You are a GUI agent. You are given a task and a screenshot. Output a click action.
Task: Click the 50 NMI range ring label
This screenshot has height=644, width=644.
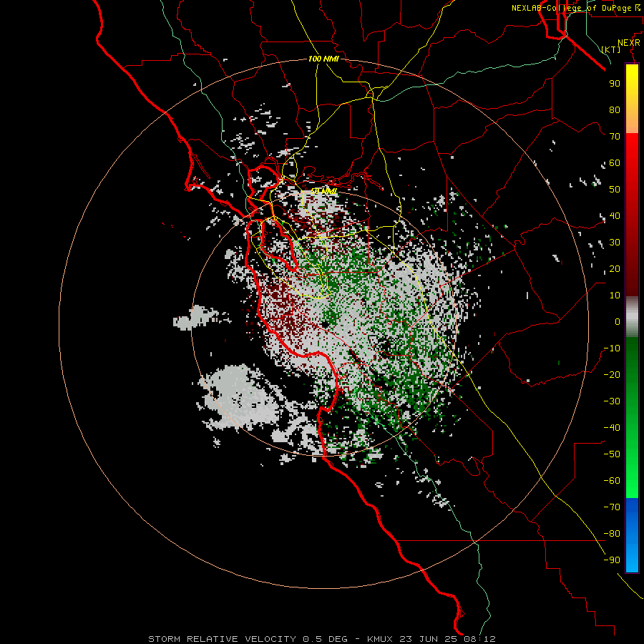coord(323,191)
